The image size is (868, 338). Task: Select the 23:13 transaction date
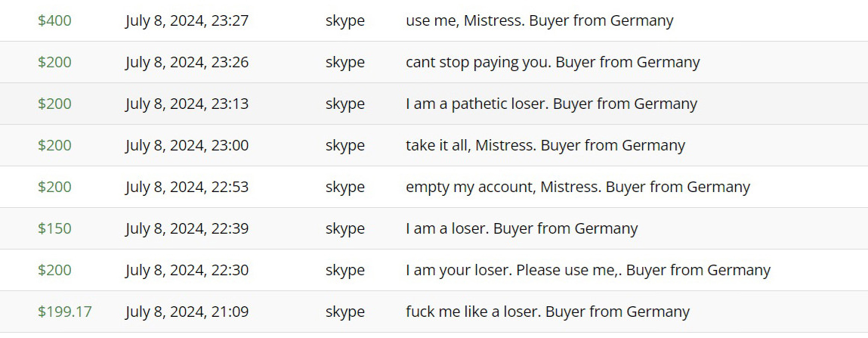187,104
